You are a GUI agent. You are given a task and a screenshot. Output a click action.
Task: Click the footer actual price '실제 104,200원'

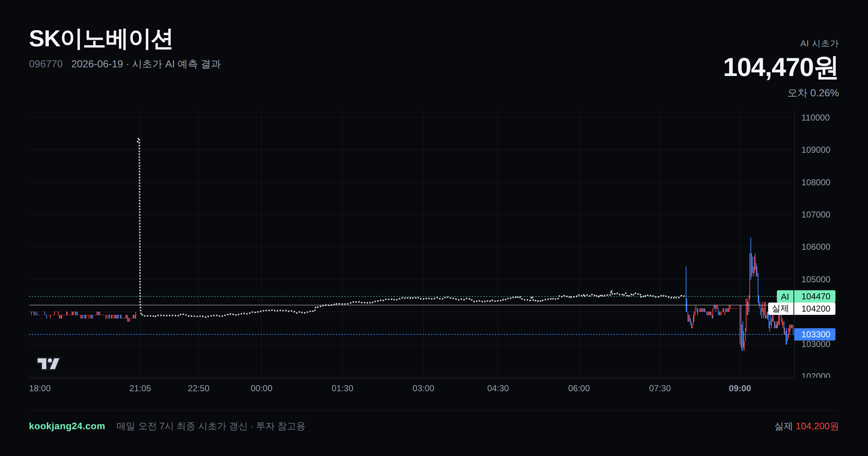[807, 426]
